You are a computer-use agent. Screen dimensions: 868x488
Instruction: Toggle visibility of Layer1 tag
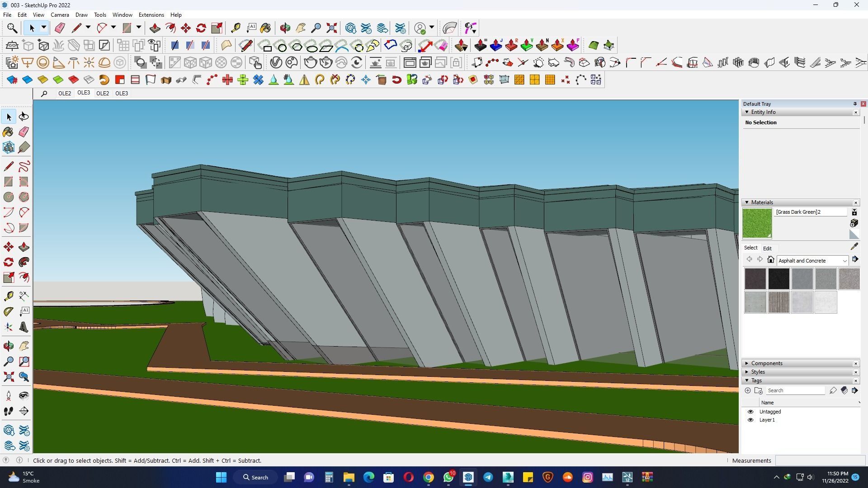750,420
